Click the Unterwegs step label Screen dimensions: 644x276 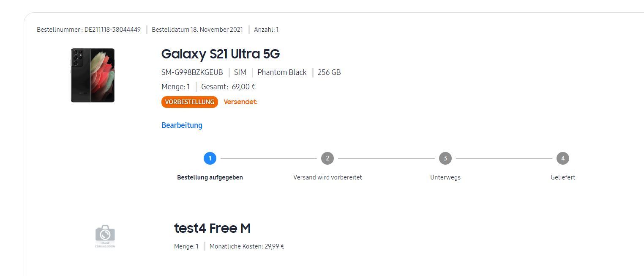pyautogui.click(x=445, y=177)
